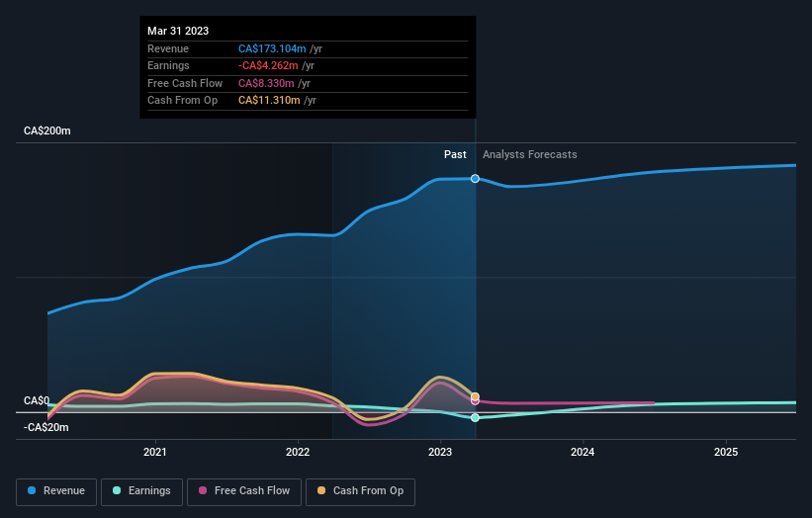This screenshot has height=518, width=812.
Task: Click the Past label on chart
Action: [x=455, y=155]
